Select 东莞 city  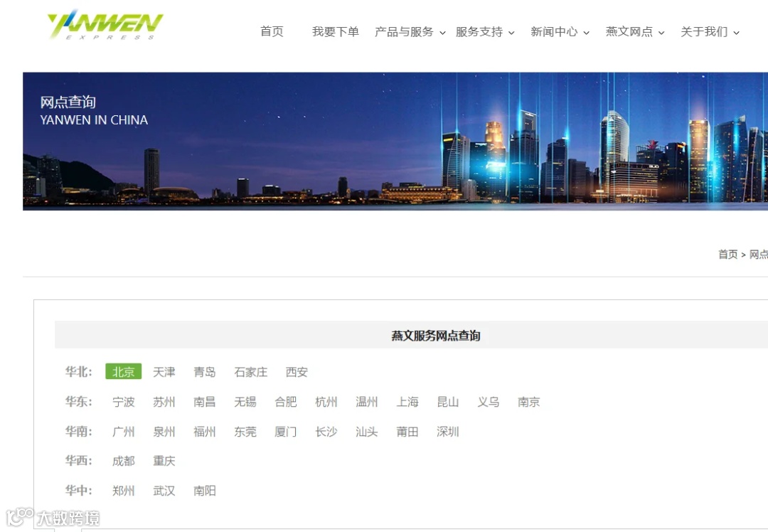coord(245,432)
